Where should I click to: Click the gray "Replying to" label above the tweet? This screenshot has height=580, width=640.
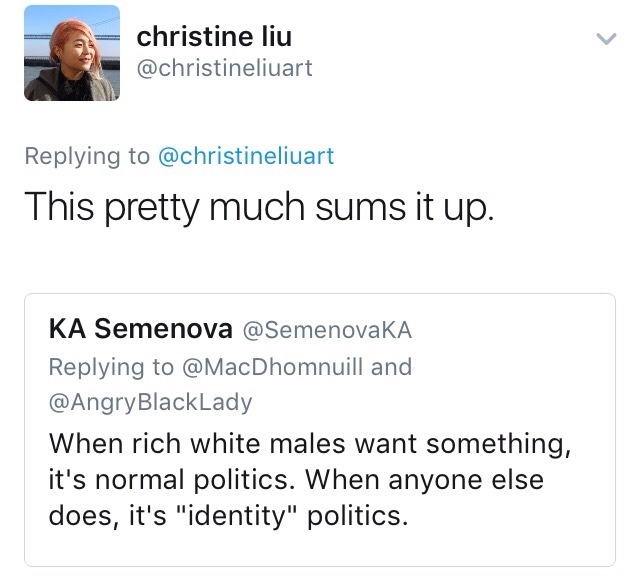[x=87, y=156]
